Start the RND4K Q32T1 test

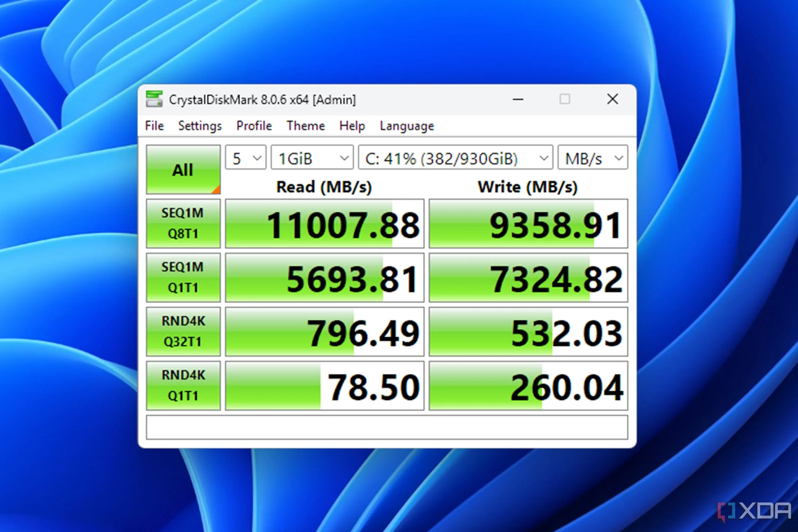[183, 331]
